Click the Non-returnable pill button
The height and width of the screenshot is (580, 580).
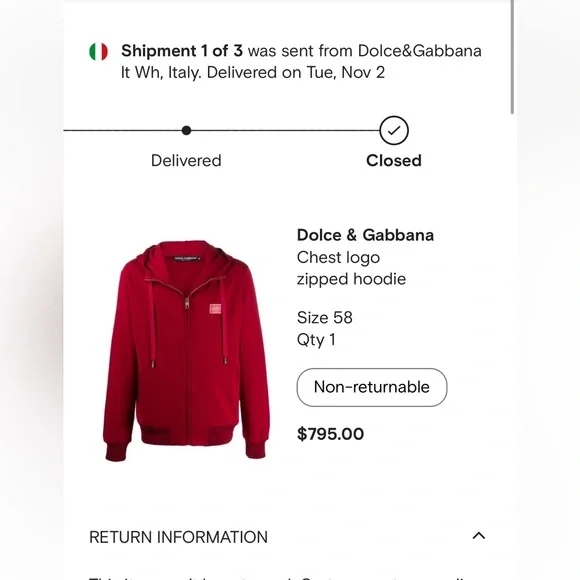click(372, 387)
